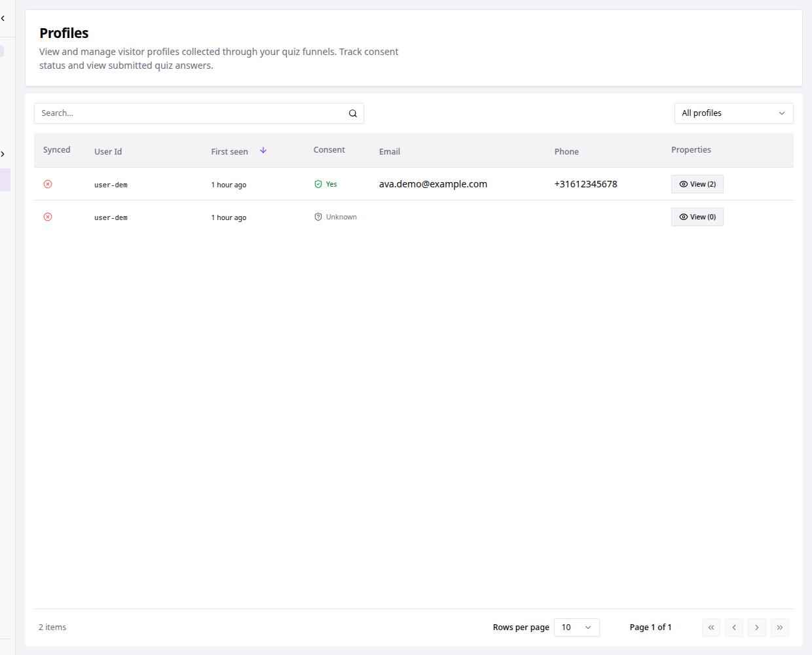This screenshot has height=655, width=812.
Task: Open the All profiles filter dropdown
Action: pos(733,113)
